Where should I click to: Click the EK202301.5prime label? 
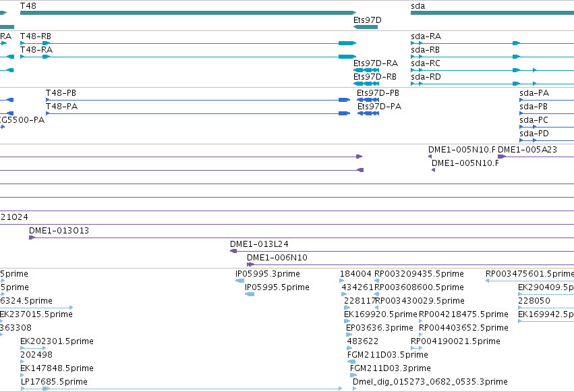57,341
